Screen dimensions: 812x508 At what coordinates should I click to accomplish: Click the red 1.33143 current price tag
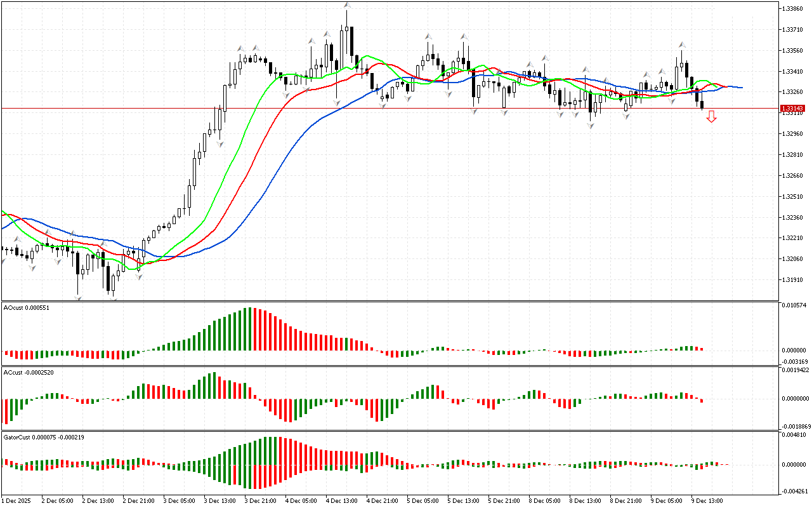pos(793,109)
